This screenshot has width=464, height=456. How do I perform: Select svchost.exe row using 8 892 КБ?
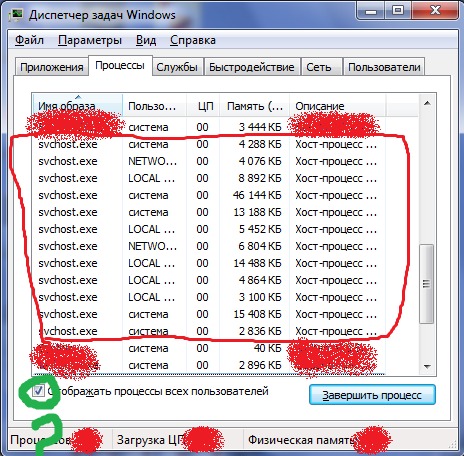pyautogui.click(x=209, y=178)
